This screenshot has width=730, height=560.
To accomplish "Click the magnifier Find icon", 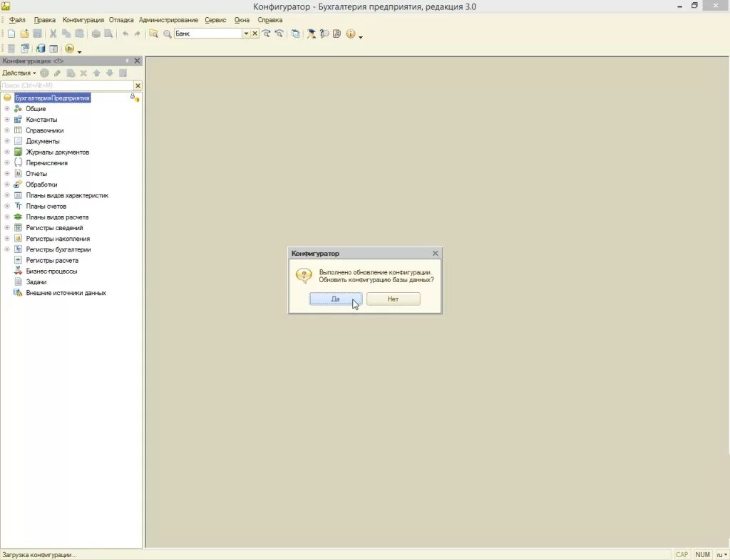I will [167, 33].
